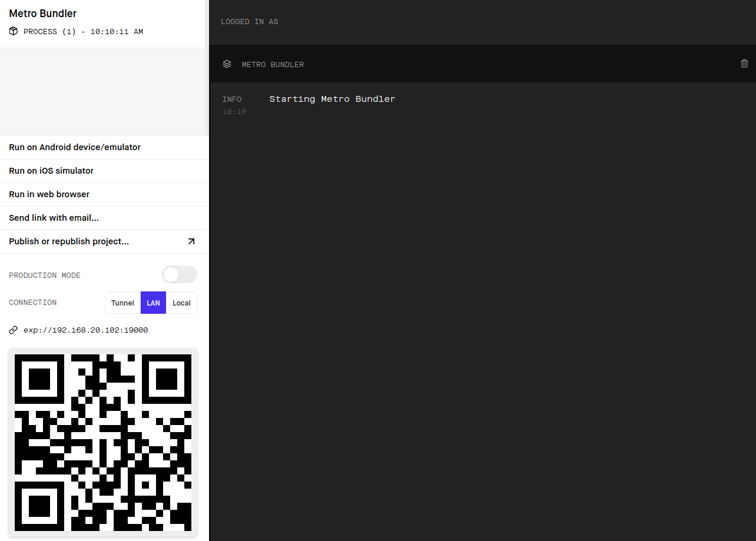Click the LOGGED IN AS label
The image size is (756, 541).
(250, 22)
